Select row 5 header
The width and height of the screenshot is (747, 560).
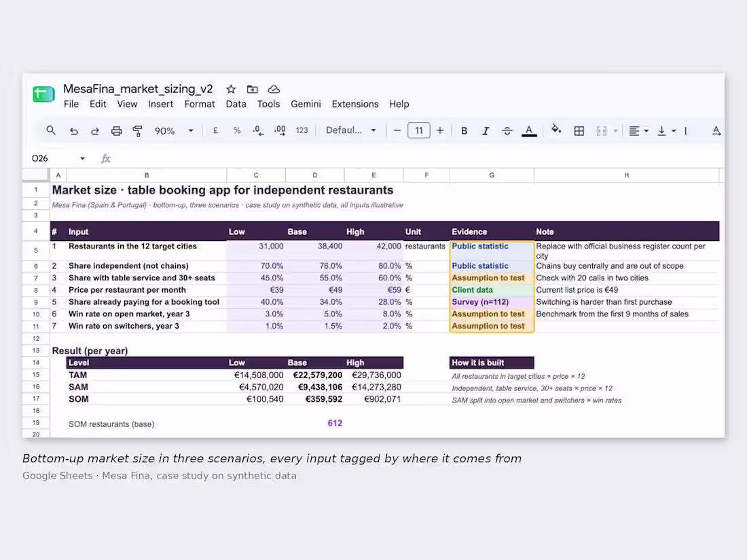point(36,250)
